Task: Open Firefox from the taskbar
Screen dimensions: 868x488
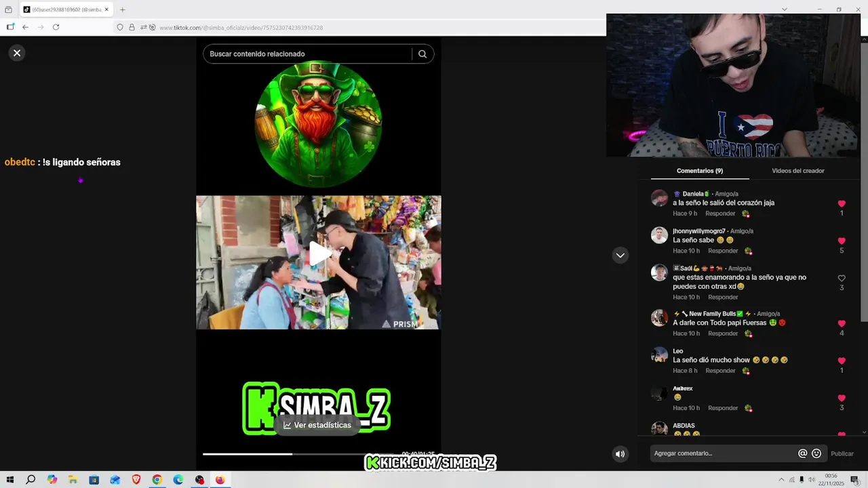Action: tap(220, 480)
